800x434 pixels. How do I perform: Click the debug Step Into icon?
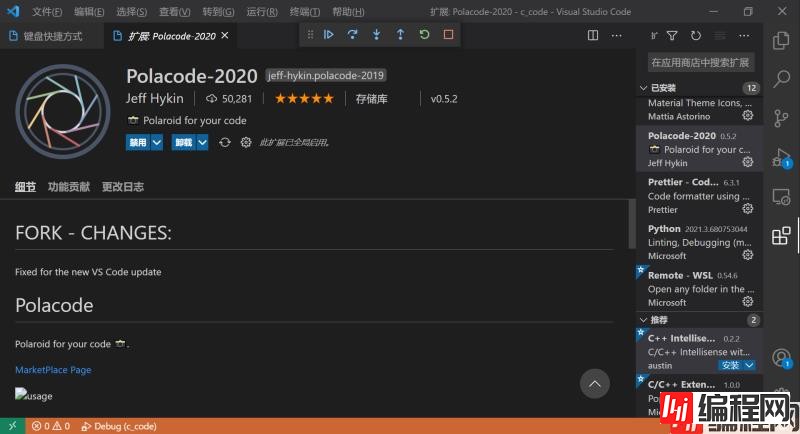tap(376, 34)
